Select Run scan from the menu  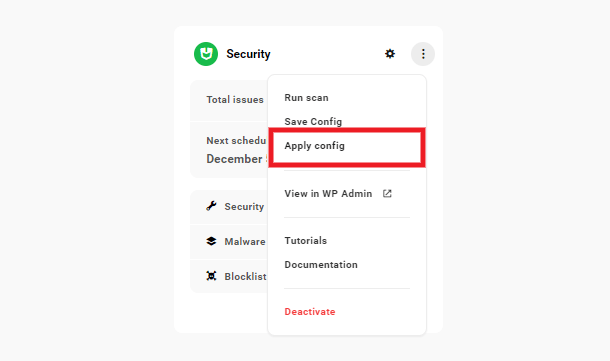(x=306, y=98)
